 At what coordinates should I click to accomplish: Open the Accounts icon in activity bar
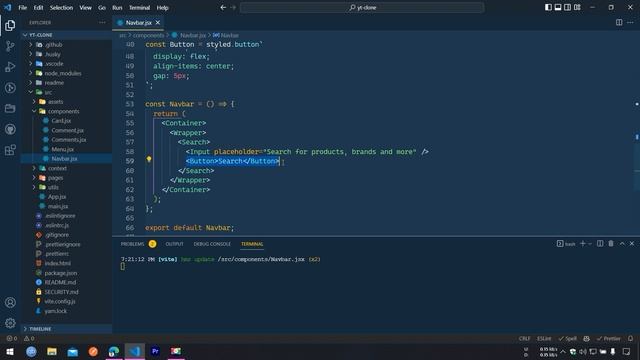[x=10, y=302]
